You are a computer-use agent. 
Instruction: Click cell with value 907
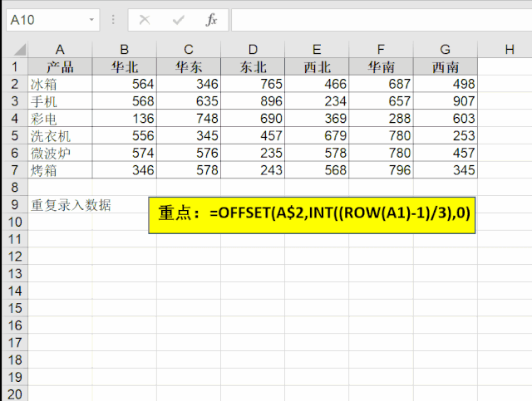point(446,101)
